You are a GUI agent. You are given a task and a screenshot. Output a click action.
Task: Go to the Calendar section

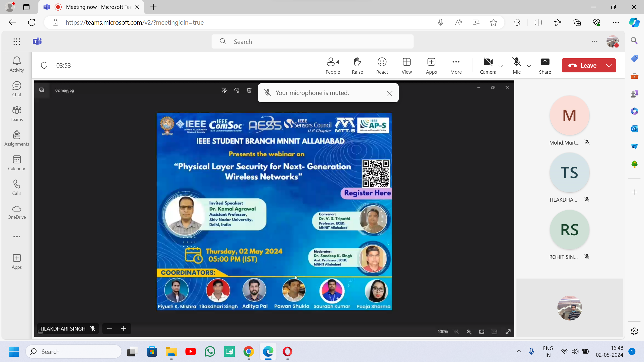coord(17,163)
